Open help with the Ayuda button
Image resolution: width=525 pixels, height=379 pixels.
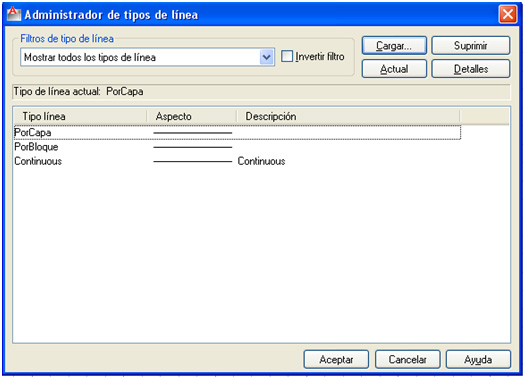tap(478, 360)
